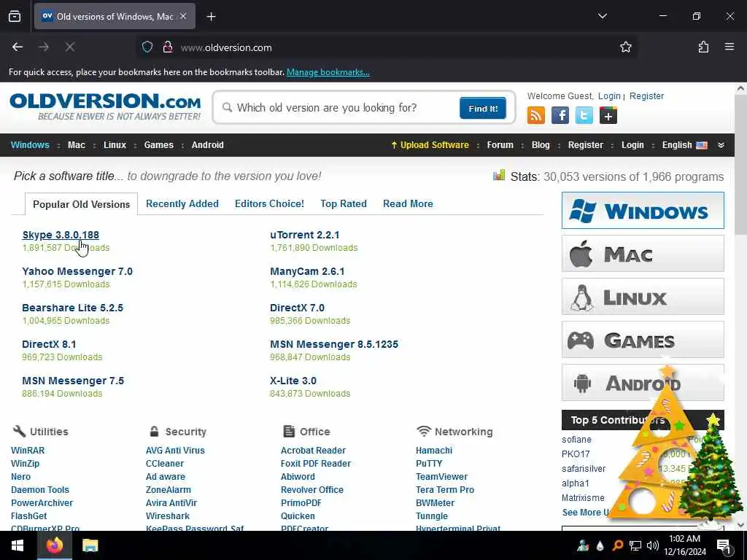This screenshot has width=747, height=560.
Task: Open the AVG Anti Virus link
Action: 175,450
